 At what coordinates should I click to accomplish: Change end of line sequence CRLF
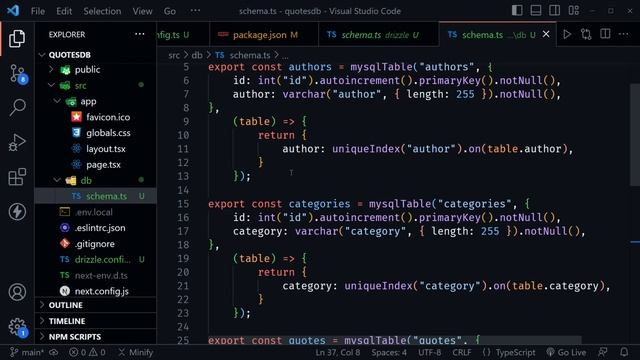tap(462, 352)
